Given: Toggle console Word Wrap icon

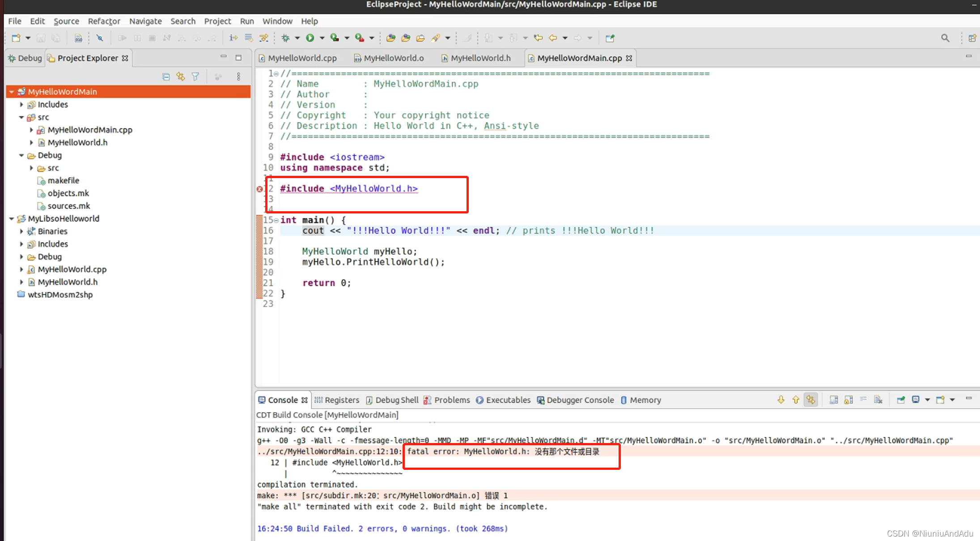Looking at the screenshot, I should pyautogui.click(x=863, y=400).
